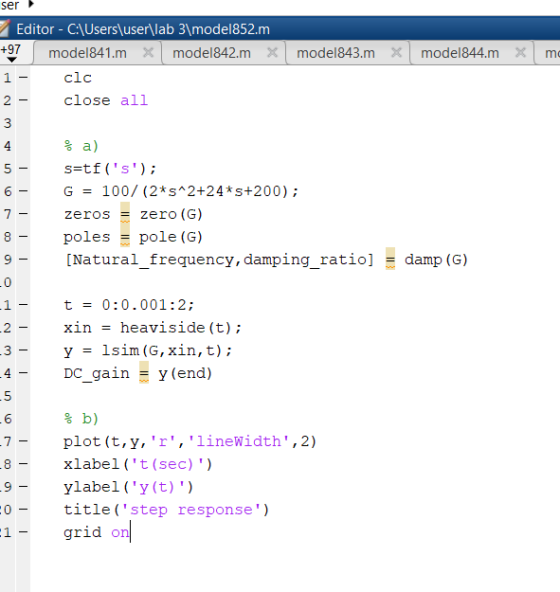Click 'damping_ratio' variable name
This screenshot has height=592, width=560.
pos(305,260)
